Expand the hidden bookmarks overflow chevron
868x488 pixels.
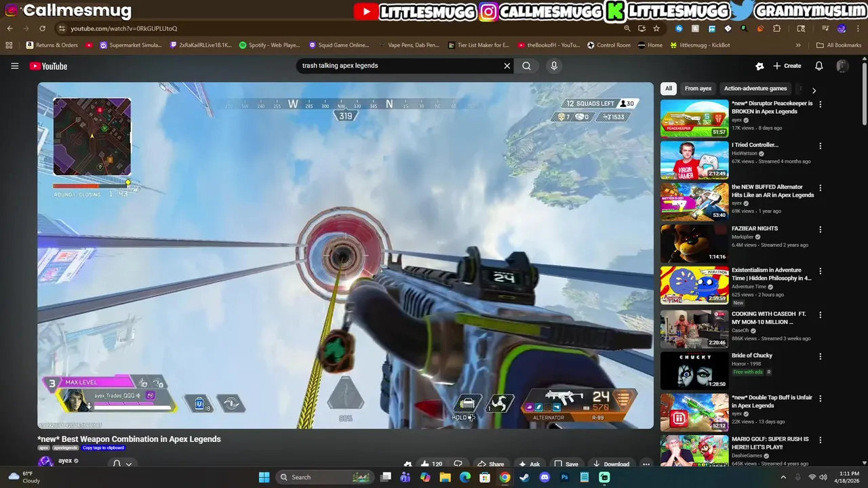click(x=798, y=45)
